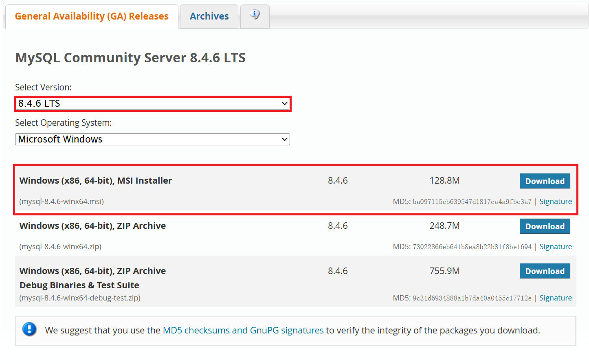
Task: Open the Select Operating System dropdown
Action: tap(152, 139)
